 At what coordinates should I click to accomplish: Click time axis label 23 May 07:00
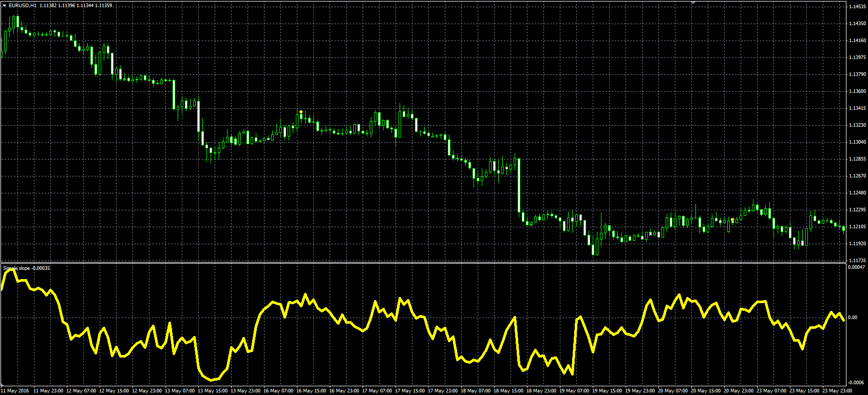coord(771,391)
